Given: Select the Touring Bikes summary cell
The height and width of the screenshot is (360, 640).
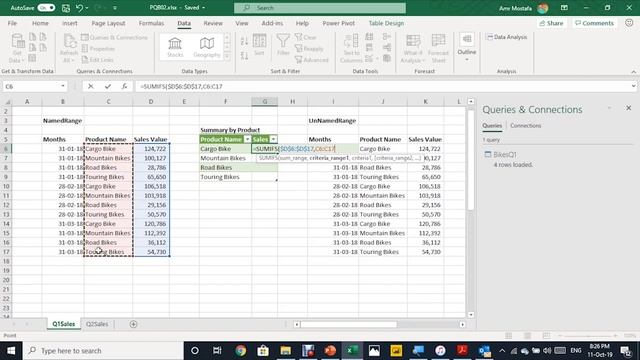Looking at the screenshot, I should [225, 177].
